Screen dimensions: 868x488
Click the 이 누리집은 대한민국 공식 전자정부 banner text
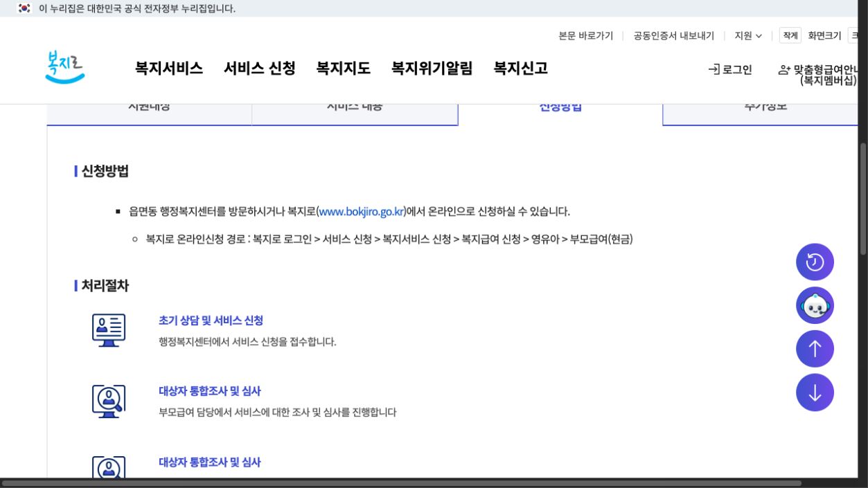[137, 8]
